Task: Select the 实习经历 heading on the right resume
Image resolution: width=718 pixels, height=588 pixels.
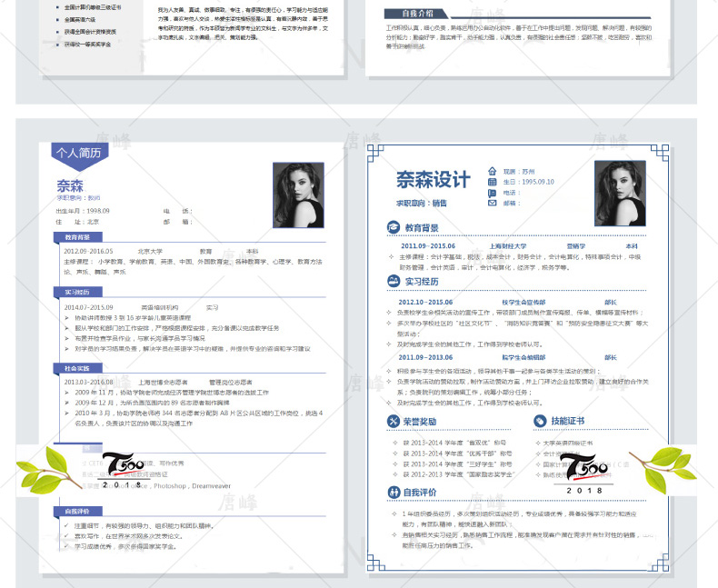Action: coord(422,281)
